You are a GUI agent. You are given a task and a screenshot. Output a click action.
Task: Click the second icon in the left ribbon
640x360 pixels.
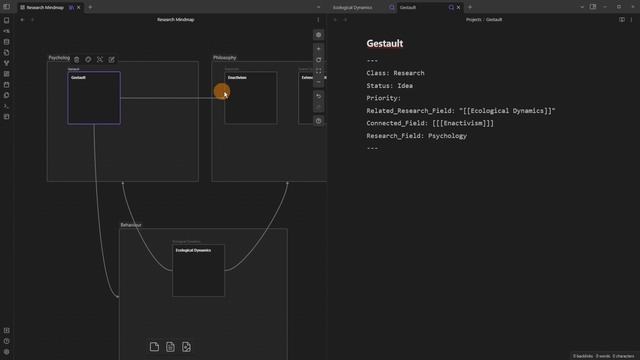click(x=7, y=31)
